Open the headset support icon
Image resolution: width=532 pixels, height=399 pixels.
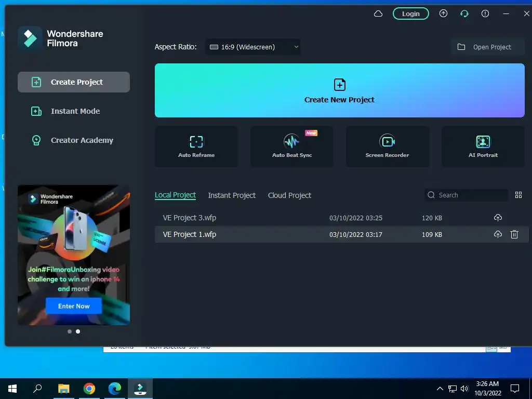(x=464, y=14)
